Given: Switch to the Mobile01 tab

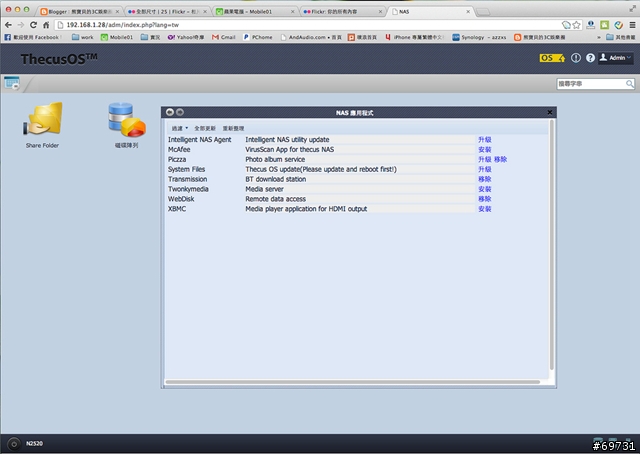Looking at the screenshot, I should tap(255, 11).
